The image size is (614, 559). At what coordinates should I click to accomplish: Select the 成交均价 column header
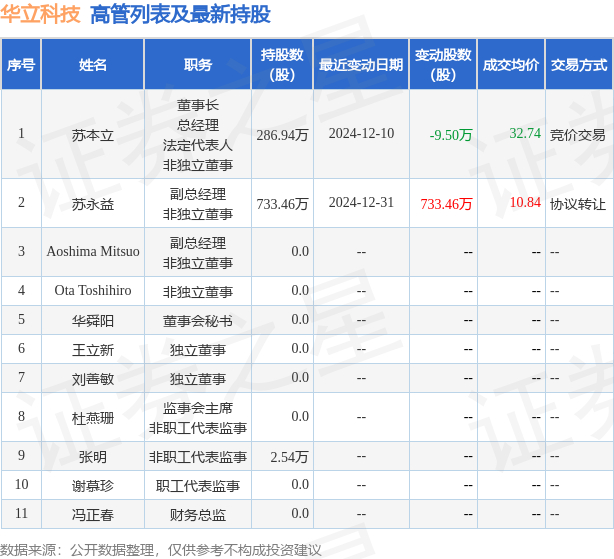(x=511, y=65)
